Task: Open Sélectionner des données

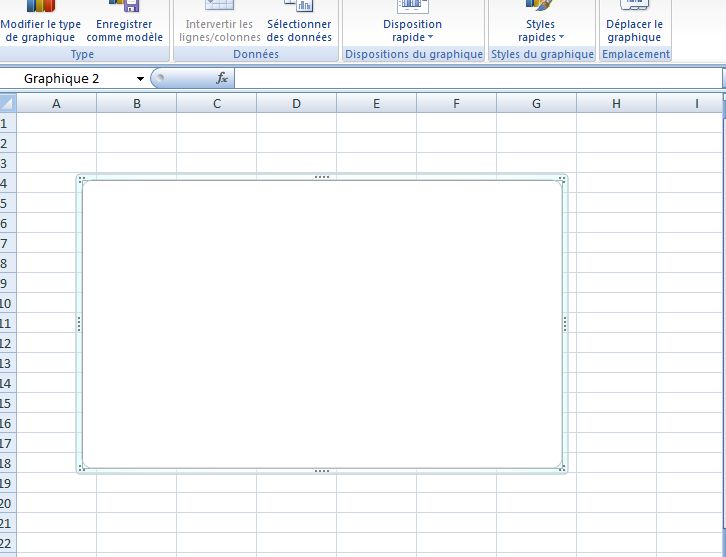Action: 299,6
